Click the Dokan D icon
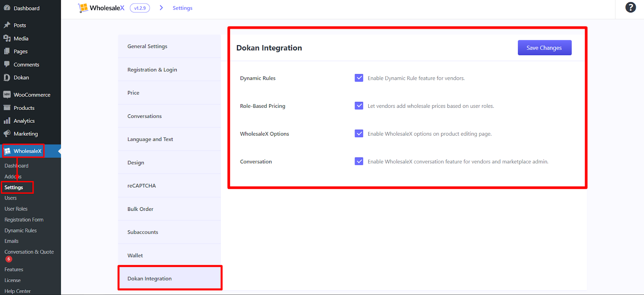The image size is (644, 295). point(7,77)
